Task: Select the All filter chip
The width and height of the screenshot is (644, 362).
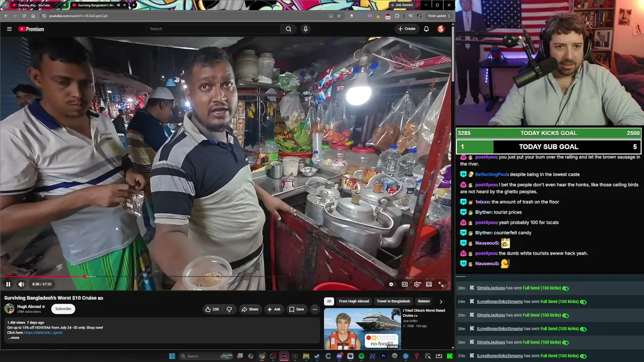Action: tap(329, 301)
